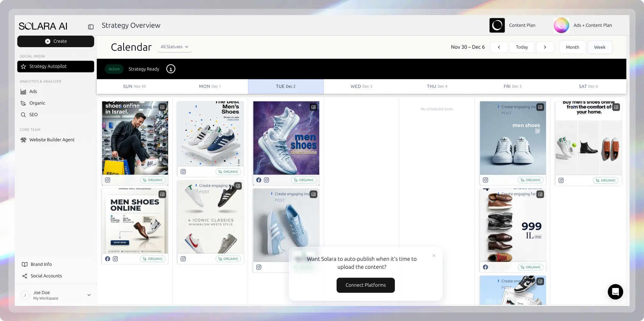Open the Website Builder Agent
This screenshot has height=321, width=644.
52,139
